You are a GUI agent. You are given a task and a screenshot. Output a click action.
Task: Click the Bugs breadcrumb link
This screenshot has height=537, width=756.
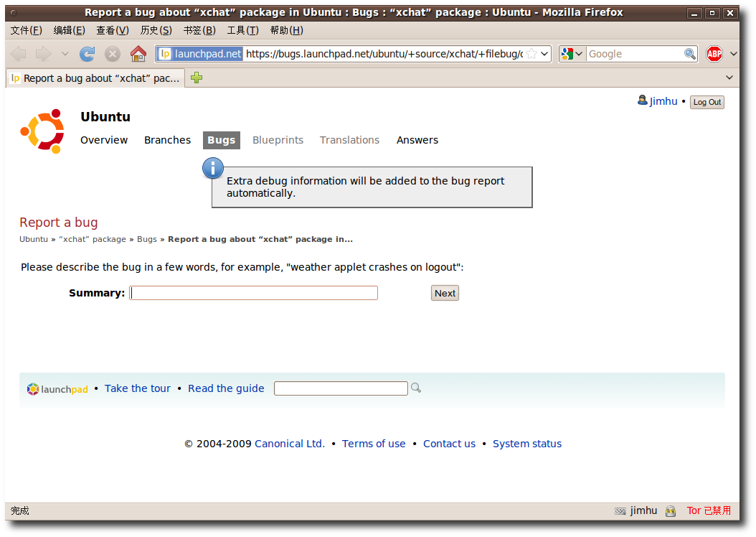click(146, 239)
